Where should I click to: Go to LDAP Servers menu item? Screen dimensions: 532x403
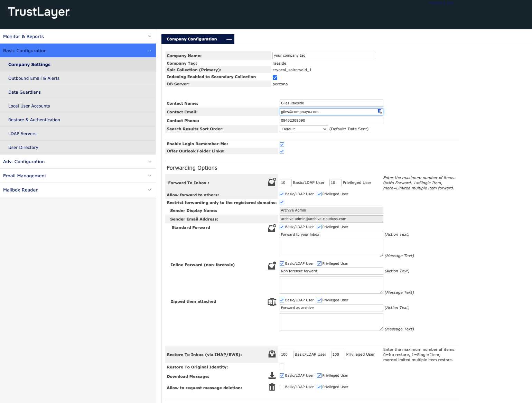22,134
